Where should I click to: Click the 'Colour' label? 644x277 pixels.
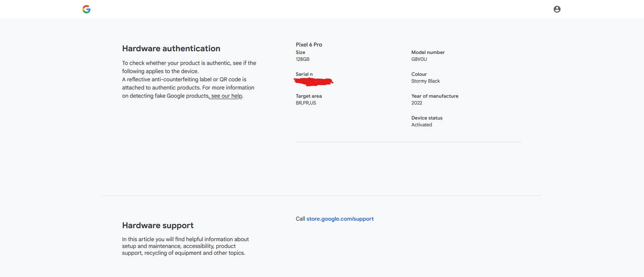coord(419,74)
